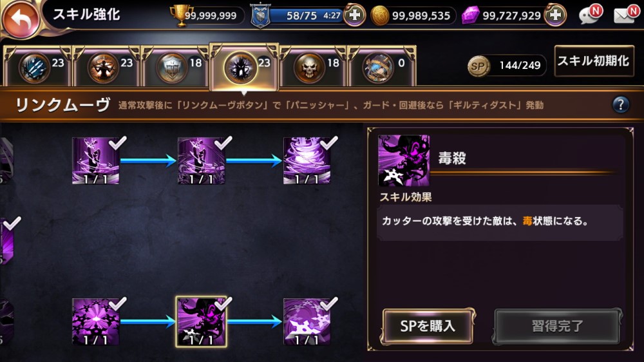Add purple gems with the plus icon

pos(555,15)
